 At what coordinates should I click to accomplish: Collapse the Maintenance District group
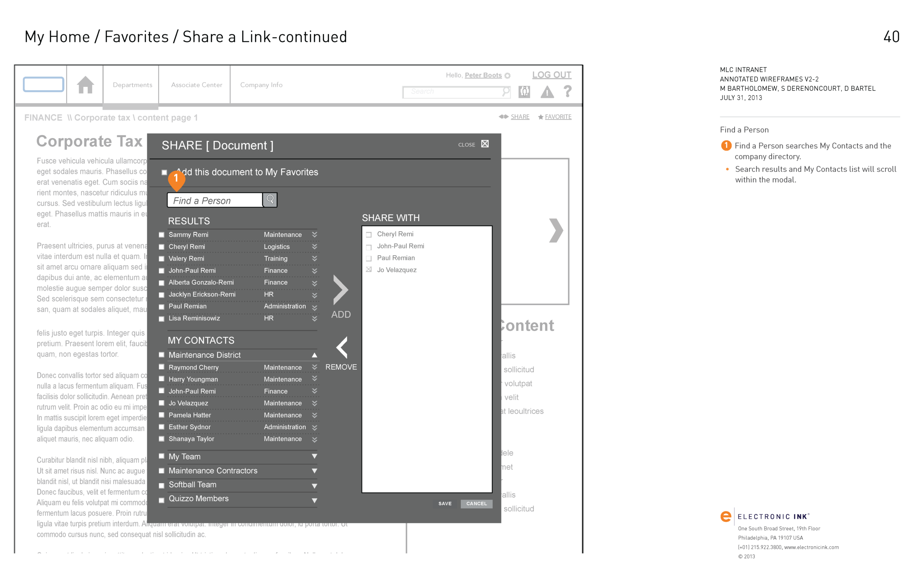(314, 355)
